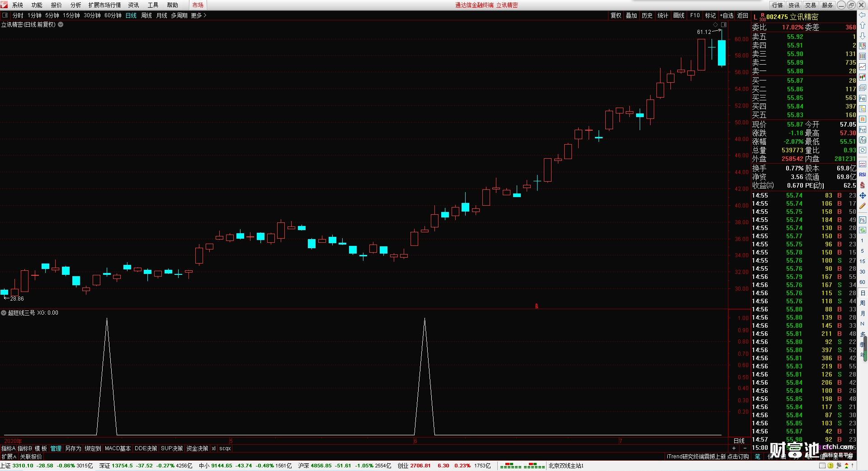Click the 统计 button

click(x=663, y=15)
